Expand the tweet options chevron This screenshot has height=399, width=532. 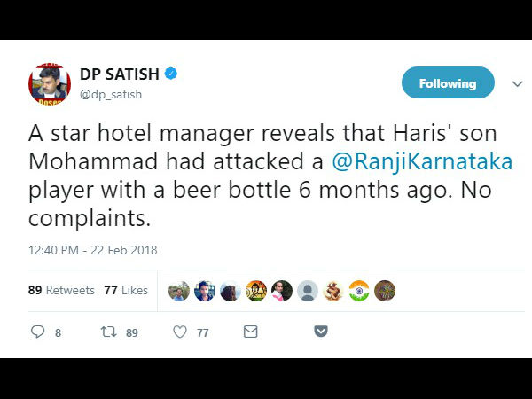click(x=517, y=84)
